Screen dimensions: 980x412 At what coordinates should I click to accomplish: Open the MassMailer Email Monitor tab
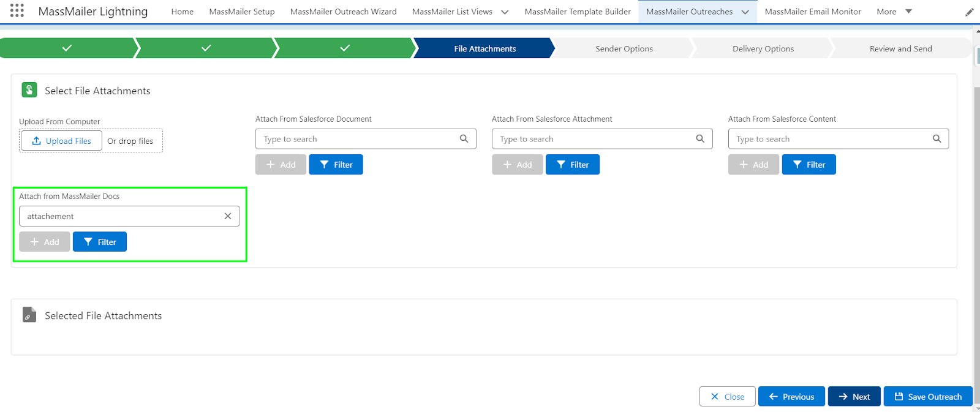click(813, 12)
